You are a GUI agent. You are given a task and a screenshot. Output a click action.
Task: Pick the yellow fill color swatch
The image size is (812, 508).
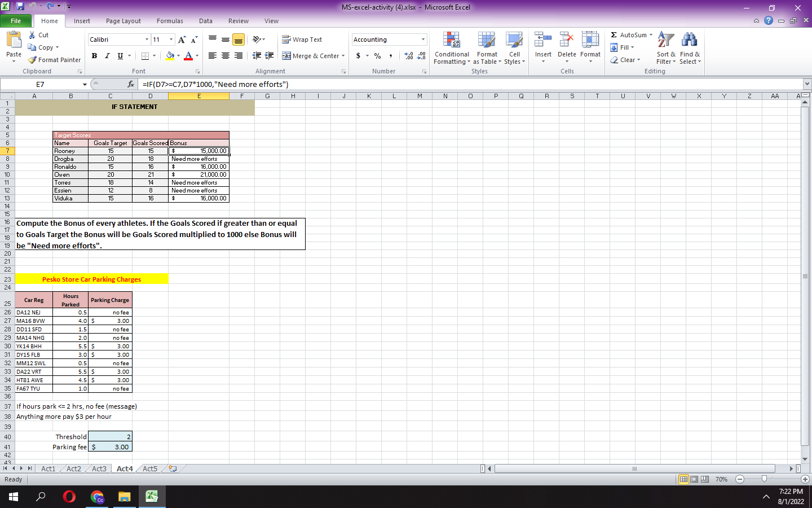[170, 56]
